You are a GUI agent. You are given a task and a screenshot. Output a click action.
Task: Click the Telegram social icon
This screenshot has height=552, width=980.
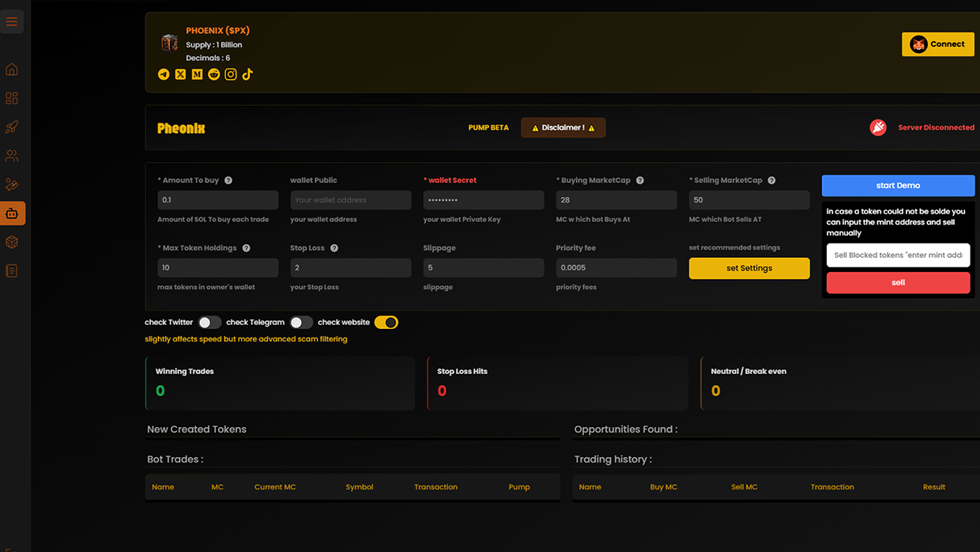coord(164,74)
